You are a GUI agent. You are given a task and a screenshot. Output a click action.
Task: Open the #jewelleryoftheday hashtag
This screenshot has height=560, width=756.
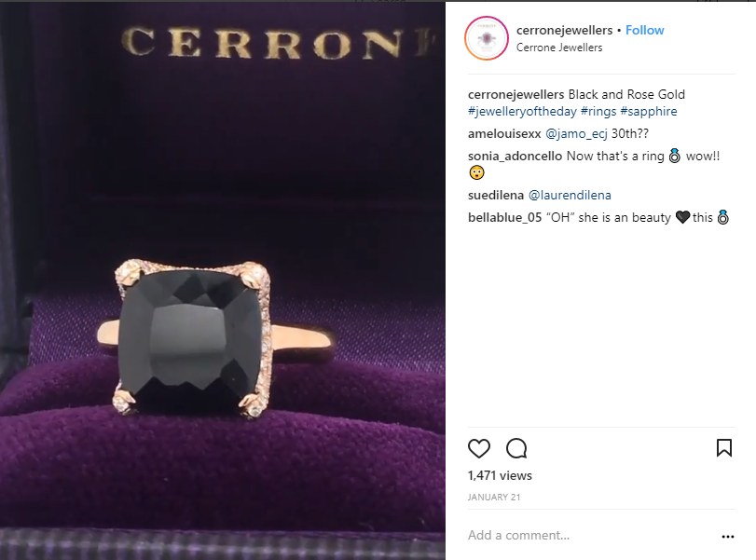pos(522,111)
